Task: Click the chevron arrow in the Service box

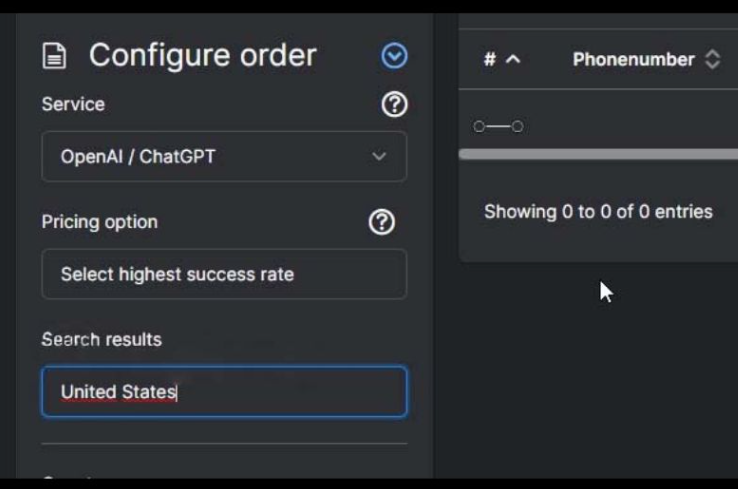Action: pyautogui.click(x=379, y=157)
